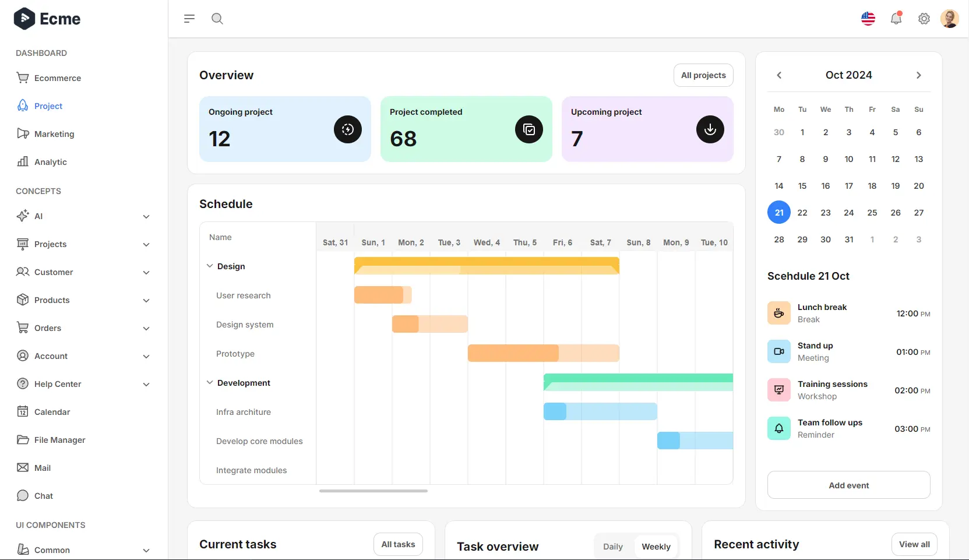
Task: Collapse the Design group in the schedule
Action: (x=209, y=266)
